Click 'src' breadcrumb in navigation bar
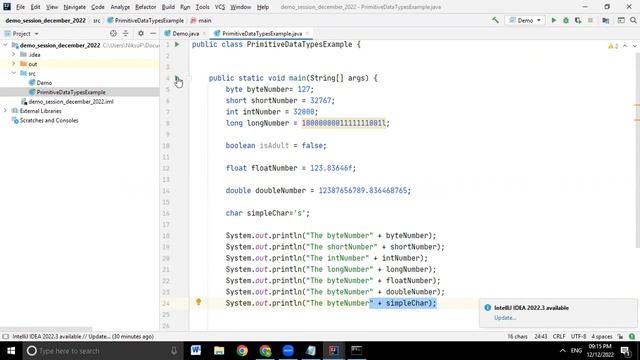The height and width of the screenshot is (360, 640). [97, 20]
